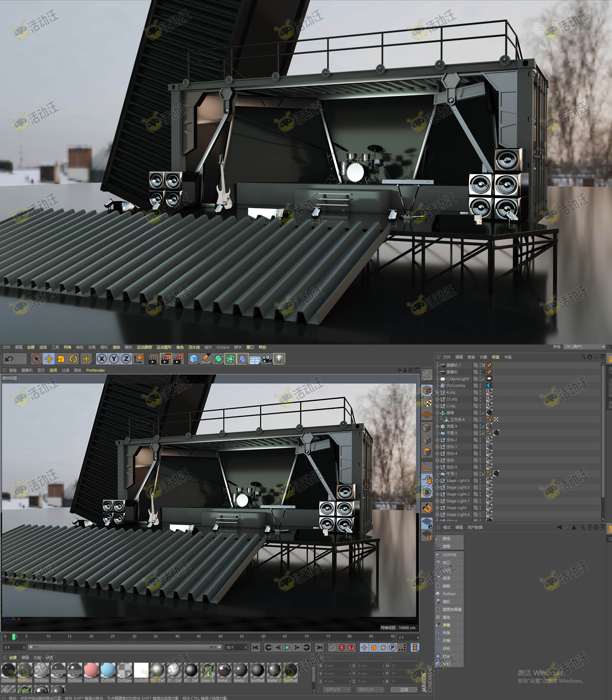
Task: Toggle OctaneLight enabled green checkmark
Action: pos(484,379)
